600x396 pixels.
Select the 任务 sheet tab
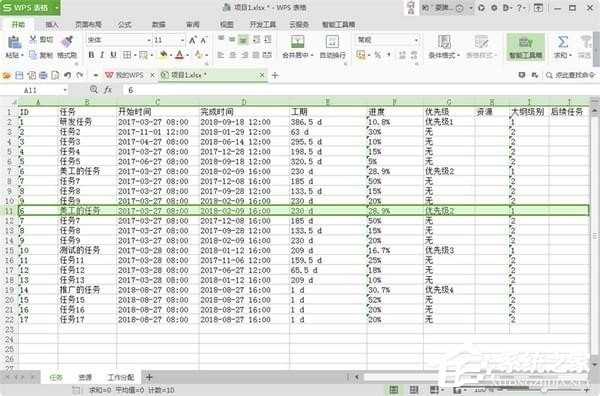(x=56, y=378)
